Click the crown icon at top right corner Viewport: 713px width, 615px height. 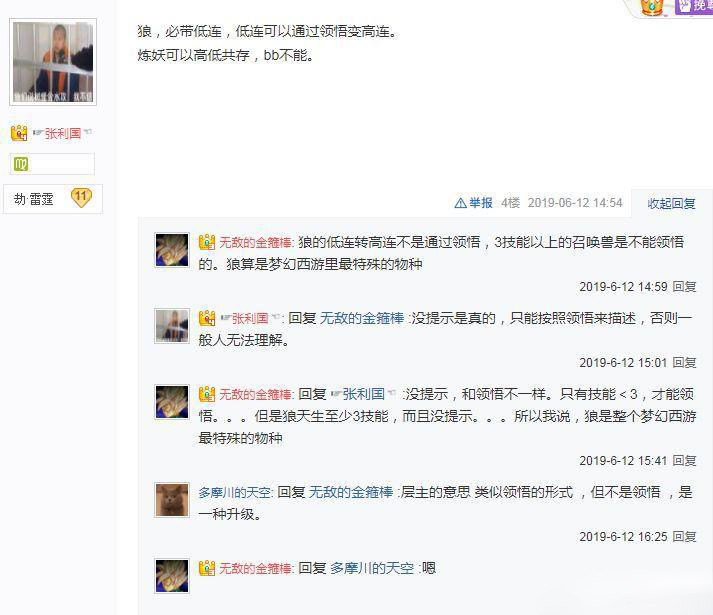652,7
